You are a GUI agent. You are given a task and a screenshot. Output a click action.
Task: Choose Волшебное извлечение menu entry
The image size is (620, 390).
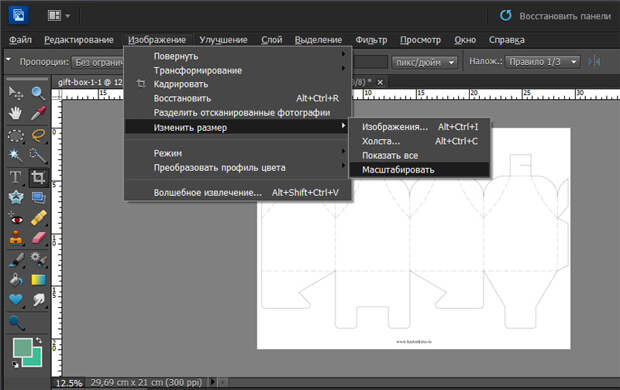pos(238,193)
